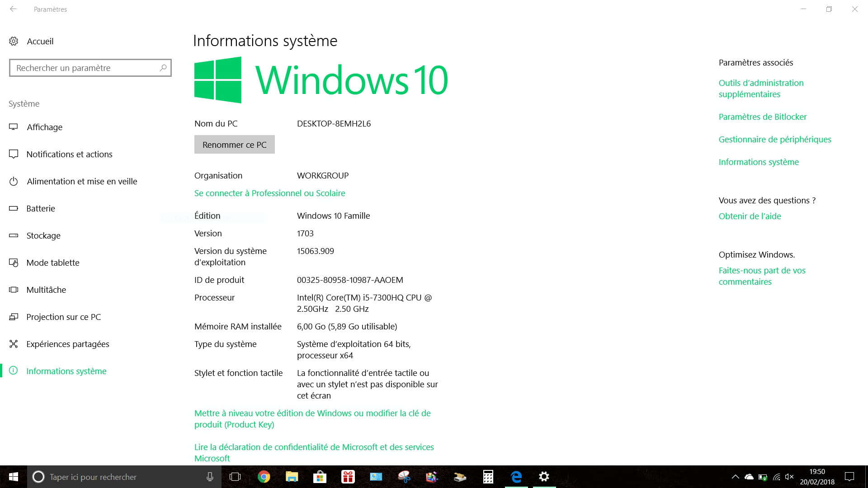The image size is (868, 488).
Task: Open the red gift box app in the taskbar
Action: (x=348, y=477)
